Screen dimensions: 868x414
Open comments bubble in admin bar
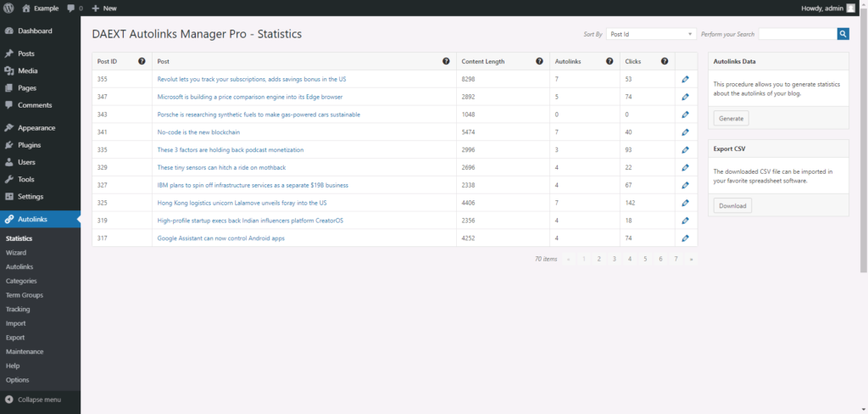[x=75, y=8]
